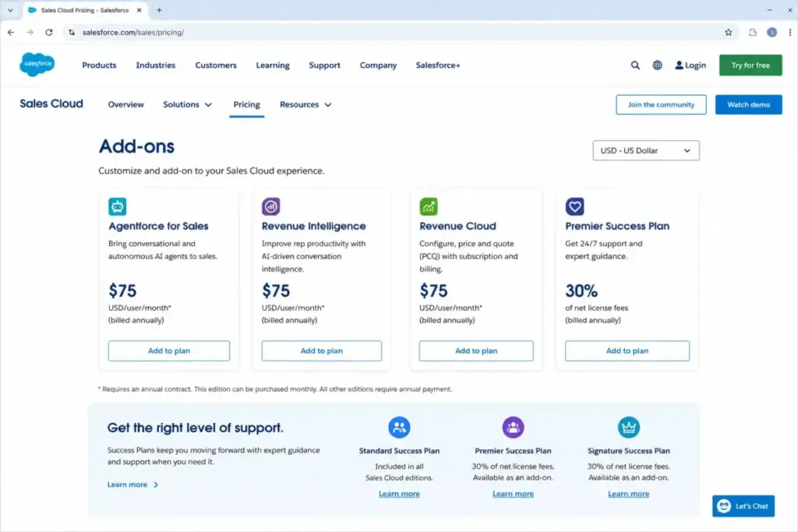
Task: Reload the page with the refresh icon
Action: (x=49, y=32)
